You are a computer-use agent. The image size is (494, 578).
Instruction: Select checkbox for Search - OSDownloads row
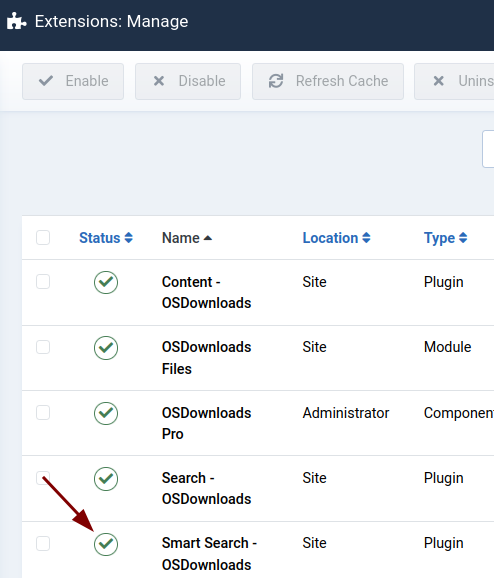[x=43, y=478]
